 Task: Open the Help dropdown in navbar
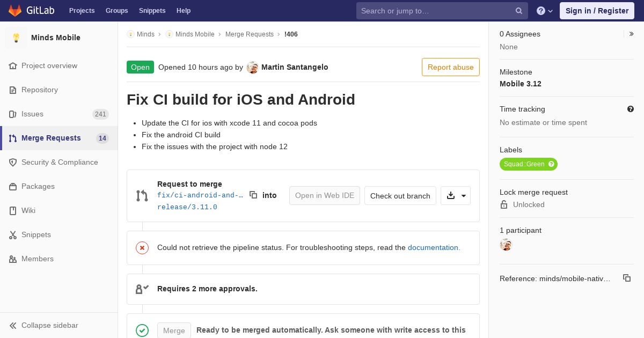click(545, 11)
